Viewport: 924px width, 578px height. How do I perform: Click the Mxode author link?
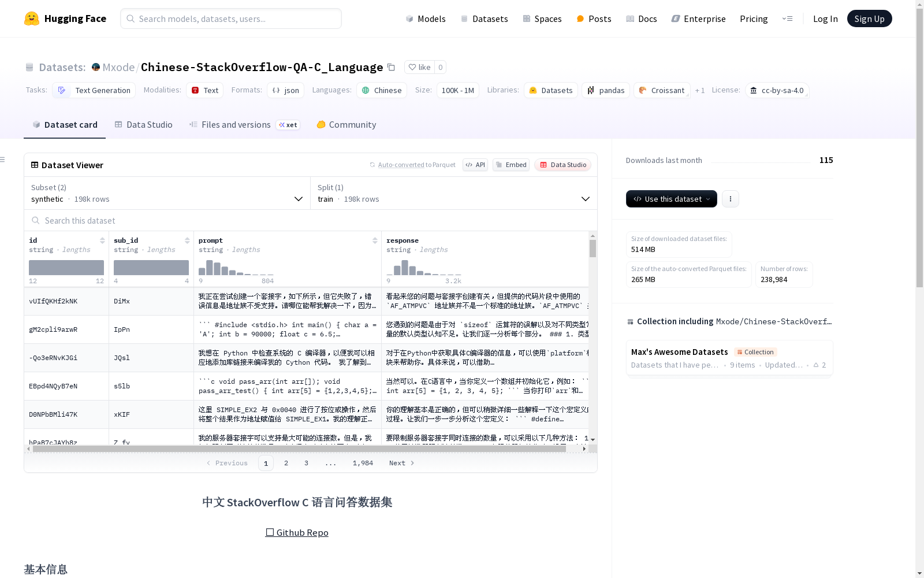pyautogui.click(x=118, y=67)
